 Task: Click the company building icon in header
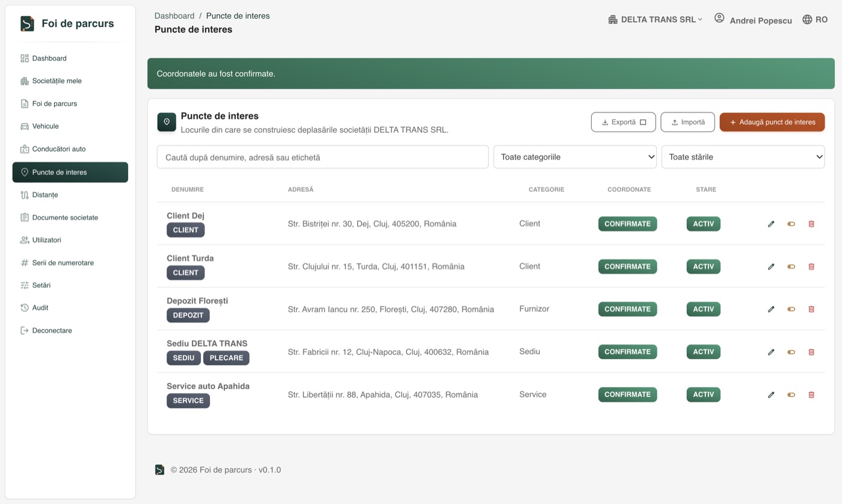613,19
